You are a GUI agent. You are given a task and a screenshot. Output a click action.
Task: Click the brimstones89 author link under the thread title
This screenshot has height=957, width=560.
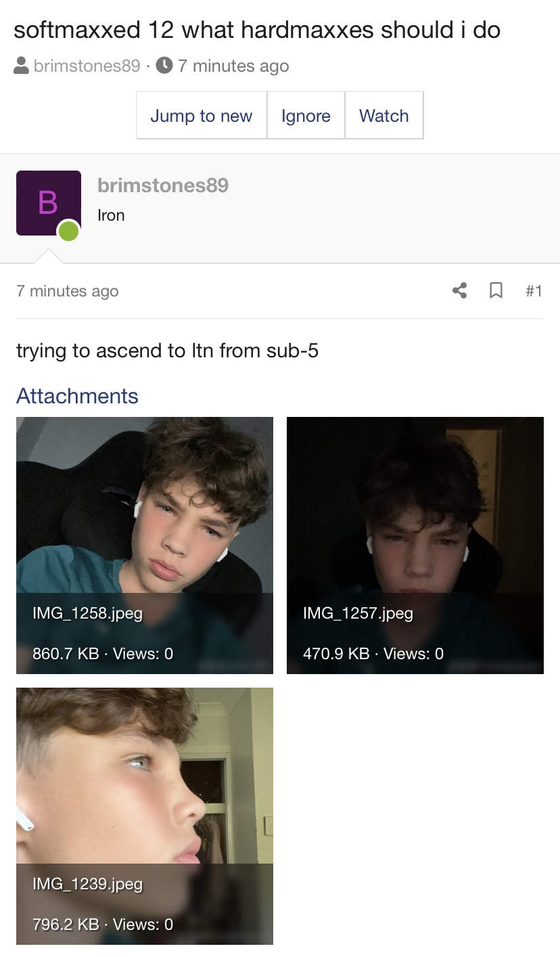[x=87, y=66]
